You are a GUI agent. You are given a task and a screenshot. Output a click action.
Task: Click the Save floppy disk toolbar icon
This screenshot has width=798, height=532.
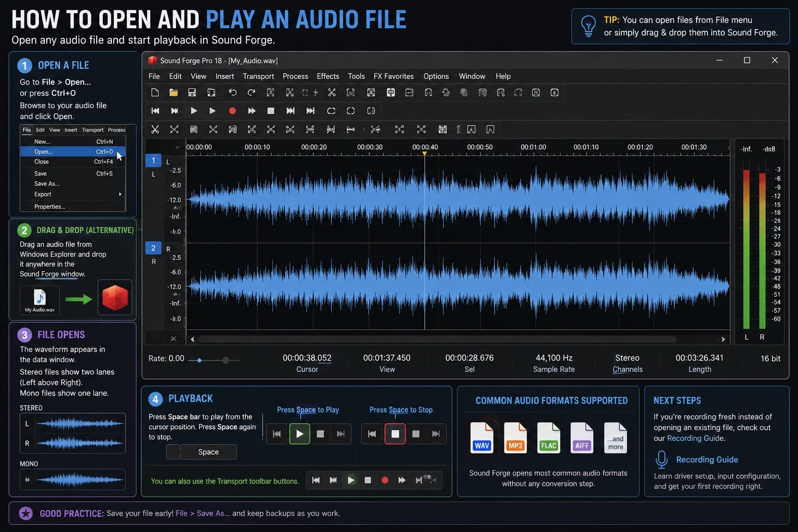[192, 92]
